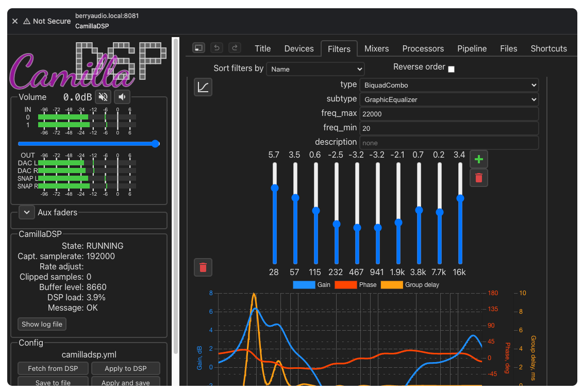Open the Sort filters by dropdown
Viewport: 583px width, 392px height.
pos(315,69)
